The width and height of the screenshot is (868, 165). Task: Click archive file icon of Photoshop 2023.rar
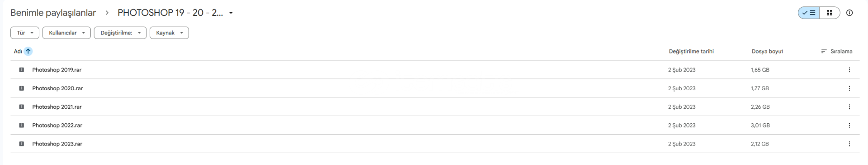21,144
